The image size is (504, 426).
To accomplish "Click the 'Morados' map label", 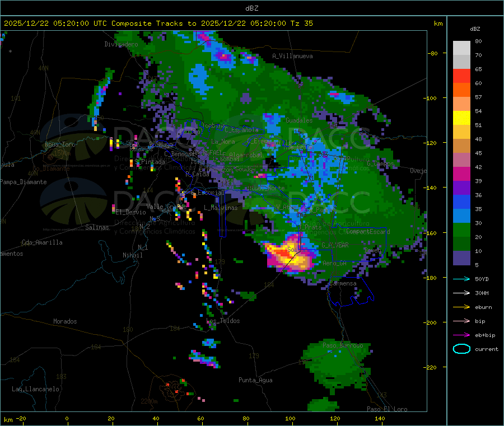I will tap(65, 321).
